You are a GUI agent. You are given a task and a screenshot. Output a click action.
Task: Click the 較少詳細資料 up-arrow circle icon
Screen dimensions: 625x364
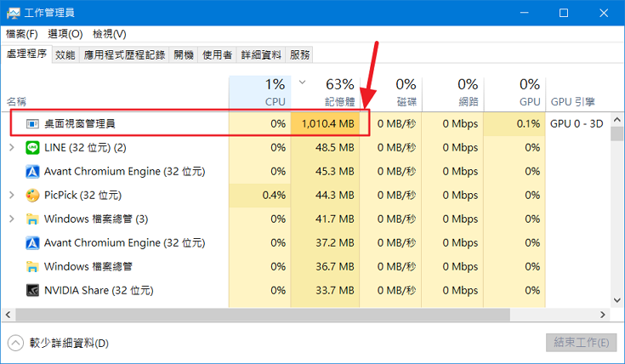tap(15, 343)
